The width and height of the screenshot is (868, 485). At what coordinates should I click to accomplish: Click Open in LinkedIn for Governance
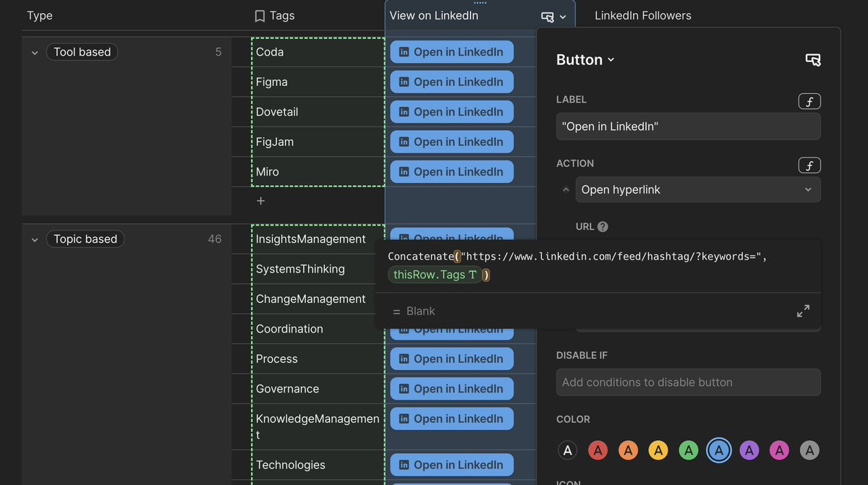pos(451,389)
